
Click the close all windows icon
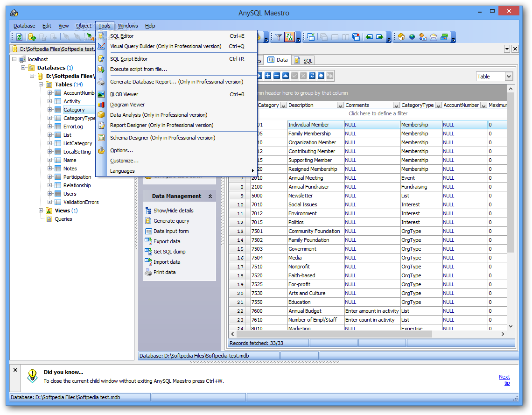click(x=356, y=37)
